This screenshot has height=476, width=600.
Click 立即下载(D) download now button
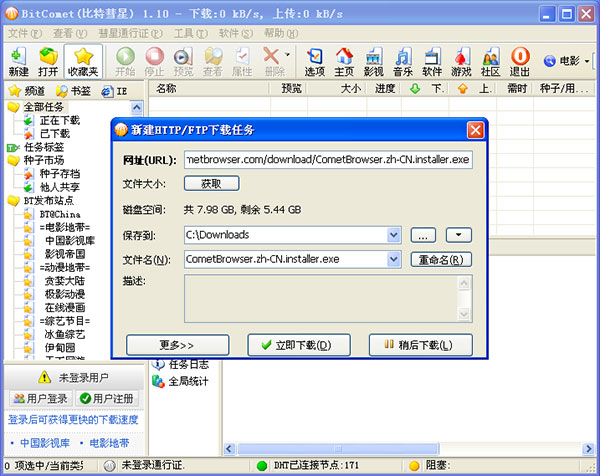pyautogui.click(x=299, y=345)
